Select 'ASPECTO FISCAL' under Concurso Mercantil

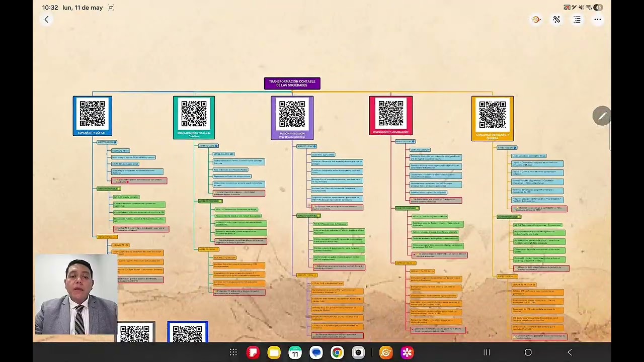click(x=508, y=277)
